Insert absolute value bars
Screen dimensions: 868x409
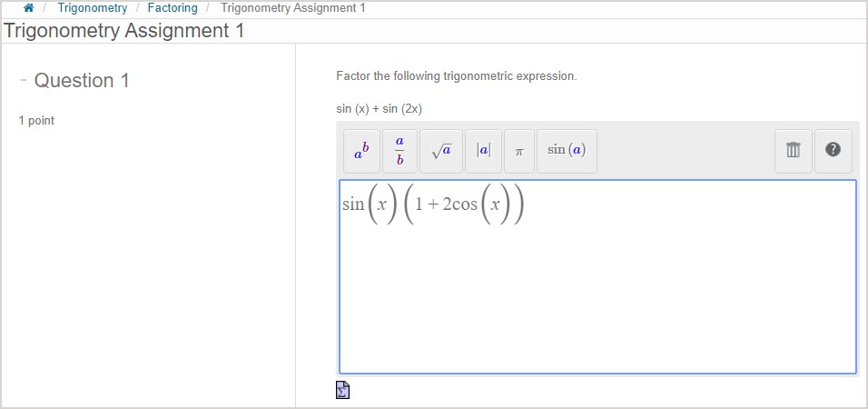483,151
